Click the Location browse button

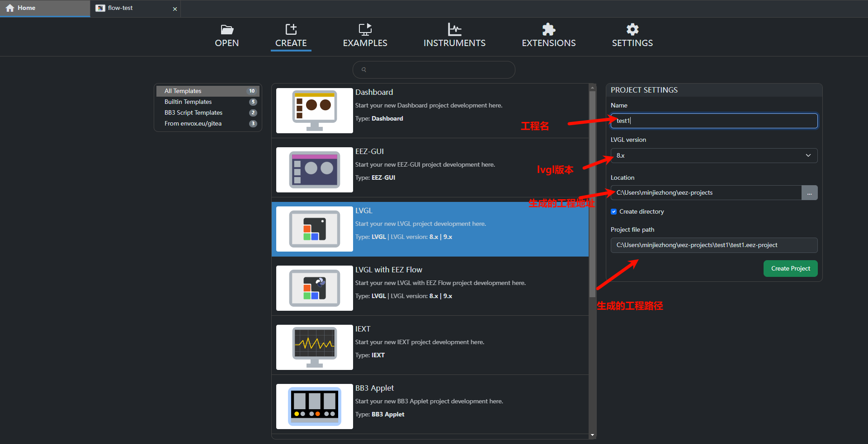(809, 193)
